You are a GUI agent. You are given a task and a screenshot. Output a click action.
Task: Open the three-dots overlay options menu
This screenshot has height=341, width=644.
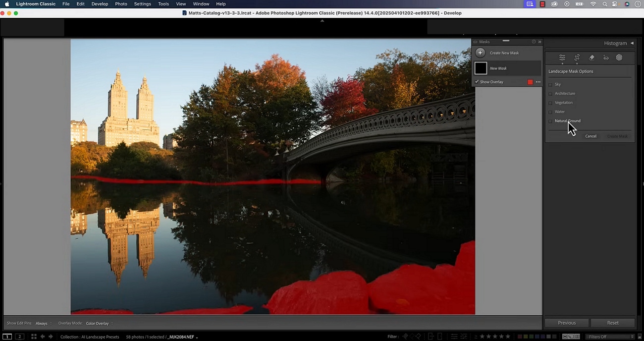(x=538, y=82)
